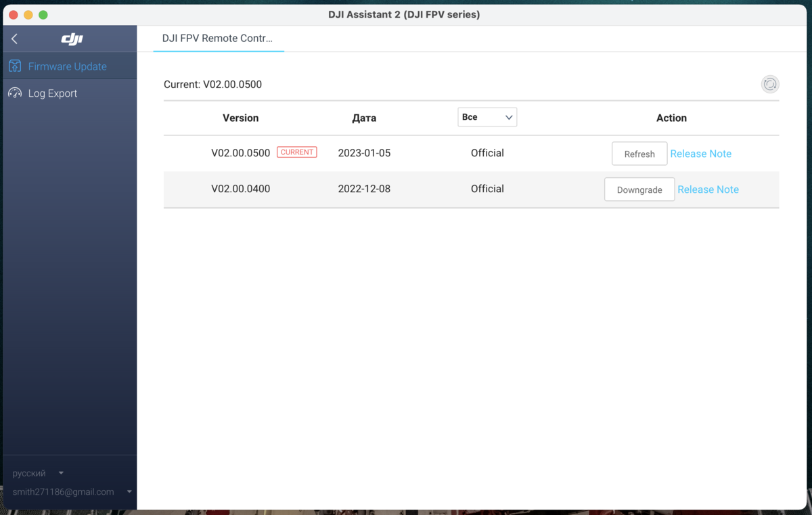Click the back arrow above the DJI logo

(14, 39)
